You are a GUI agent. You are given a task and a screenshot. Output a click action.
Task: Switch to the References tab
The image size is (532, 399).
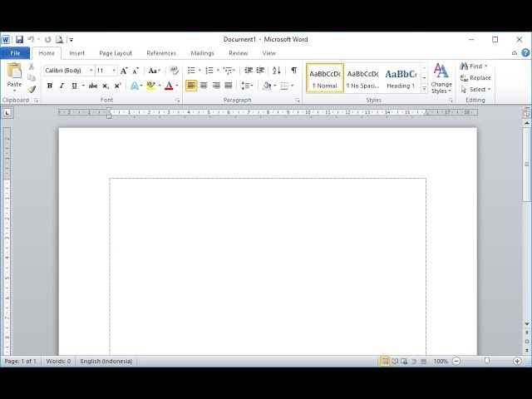pos(161,53)
